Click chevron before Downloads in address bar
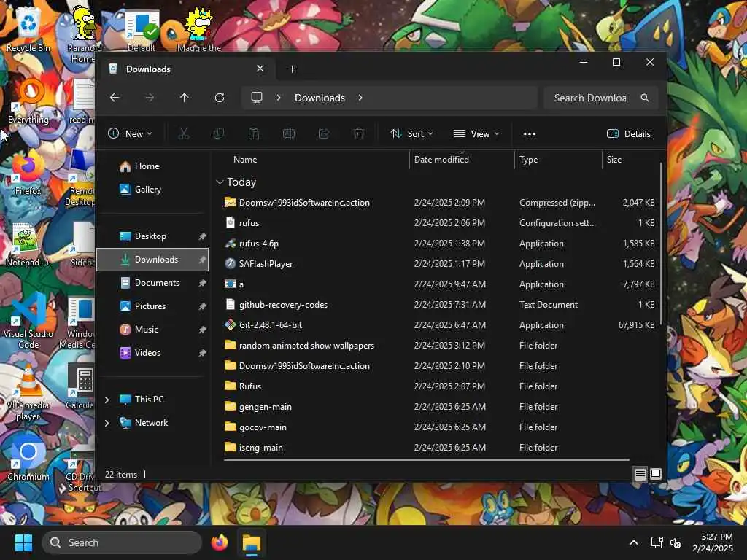Screen dimensions: 747x560 [279, 98]
